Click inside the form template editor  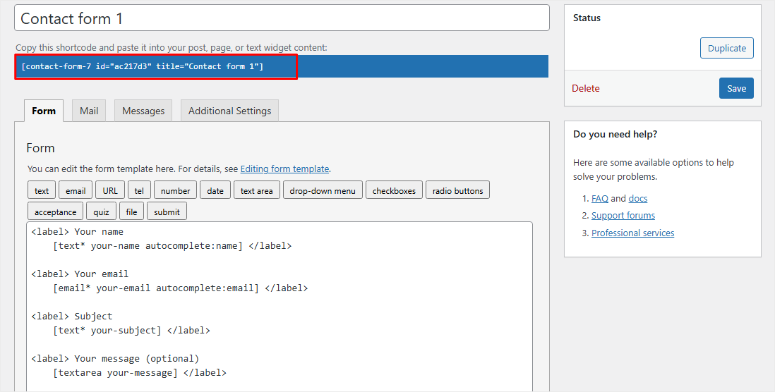click(280, 306)
